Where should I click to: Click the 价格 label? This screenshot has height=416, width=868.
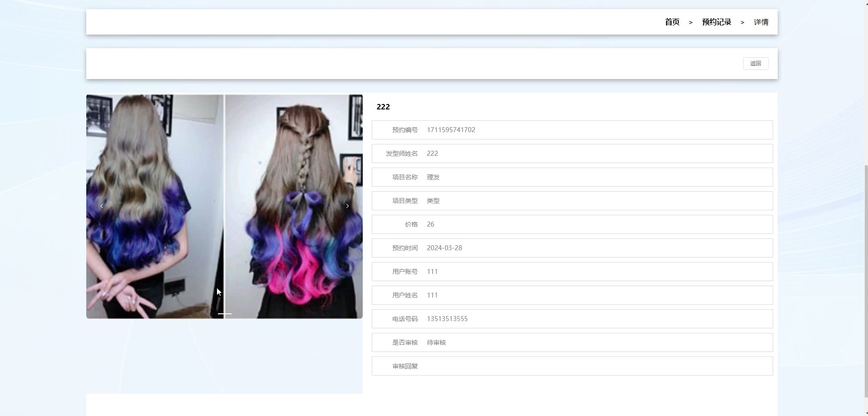point(411,224)
